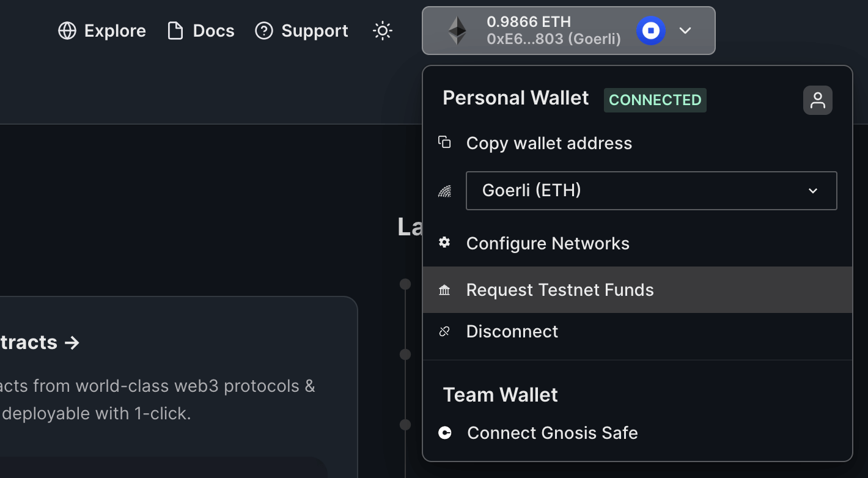
Task: Collapse the wallet menu with the header chevron
Action: (x=686, y=29)
